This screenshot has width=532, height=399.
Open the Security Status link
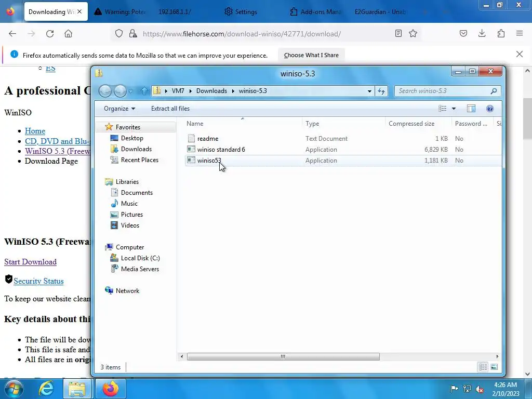click(38, 281)
